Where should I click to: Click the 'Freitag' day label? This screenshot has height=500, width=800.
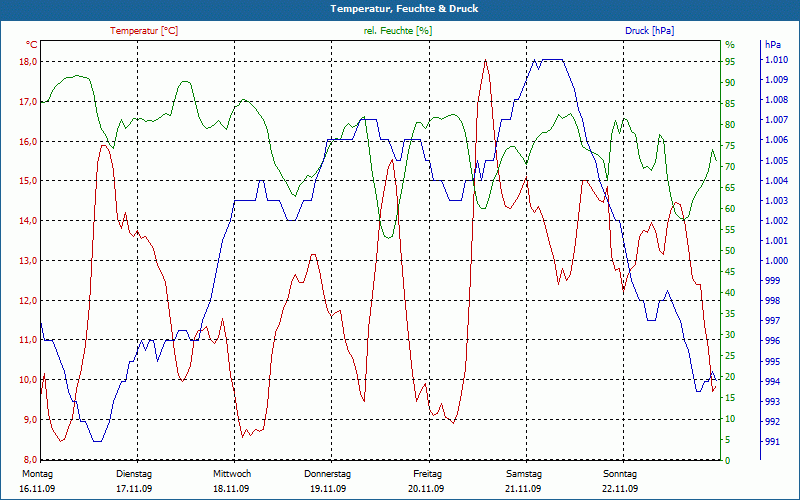(428, 474)
